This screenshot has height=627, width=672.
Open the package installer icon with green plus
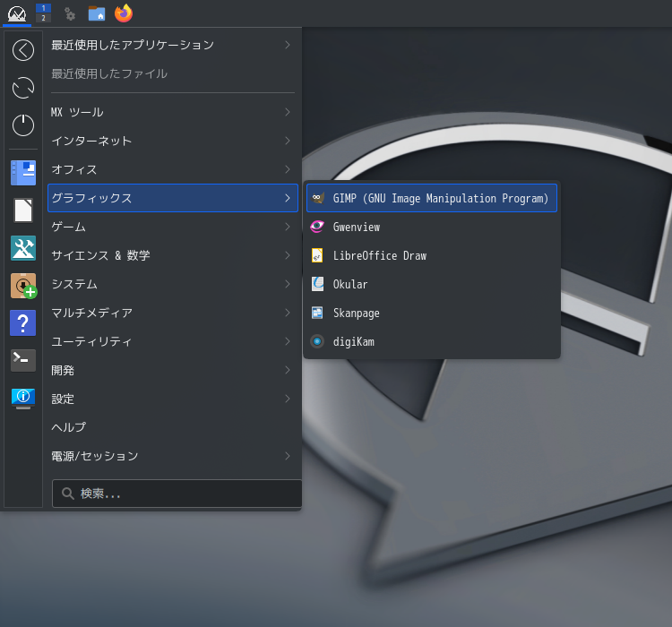pos(23,286)
